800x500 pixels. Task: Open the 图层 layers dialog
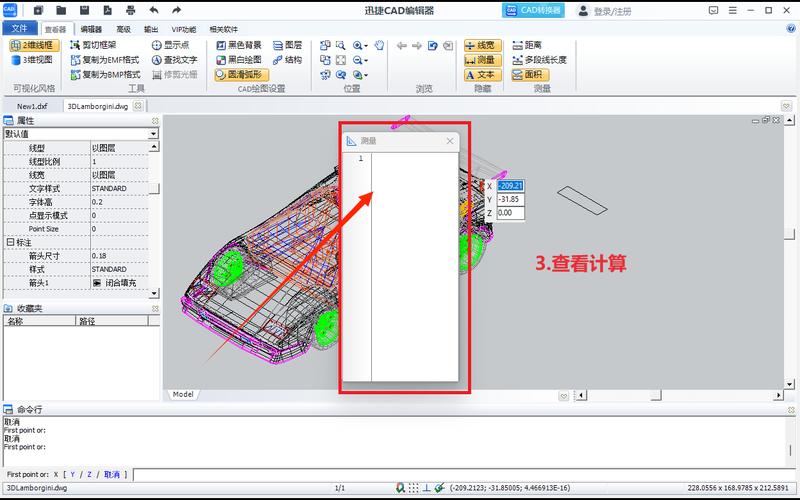(x=287, y=45)
